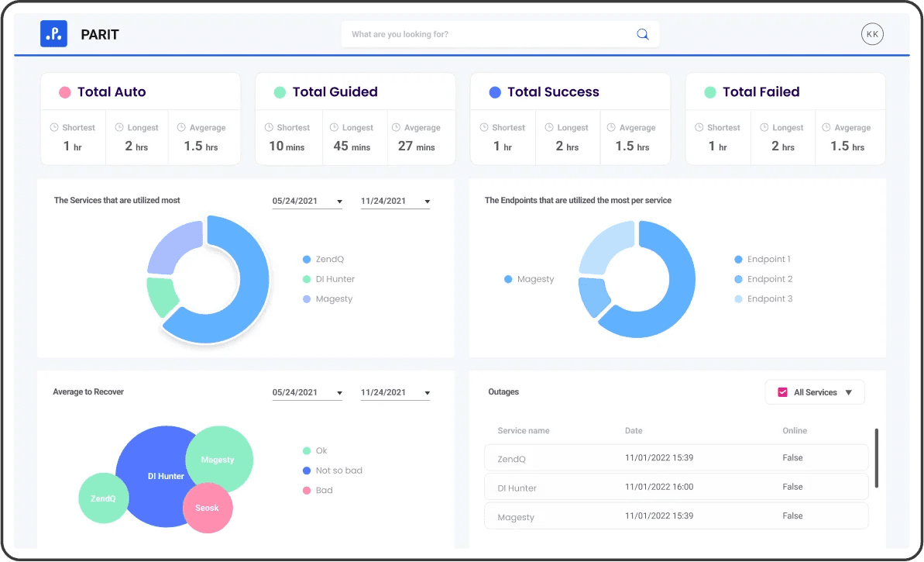Click the DI Hunter legend color dot
Viewport: 924px width, 562px height.
click(307, 279)
